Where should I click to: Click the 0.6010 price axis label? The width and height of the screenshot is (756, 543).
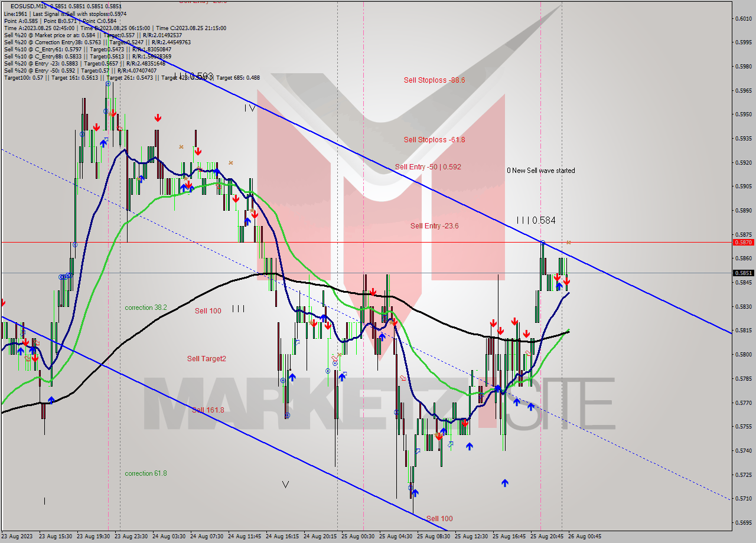pos(743,18)
